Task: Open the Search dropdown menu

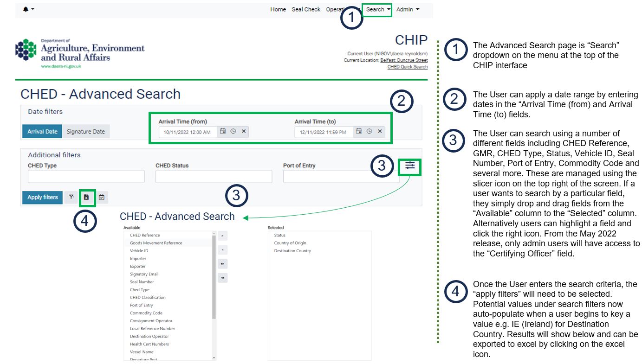Action: click(x=377, y=9)
